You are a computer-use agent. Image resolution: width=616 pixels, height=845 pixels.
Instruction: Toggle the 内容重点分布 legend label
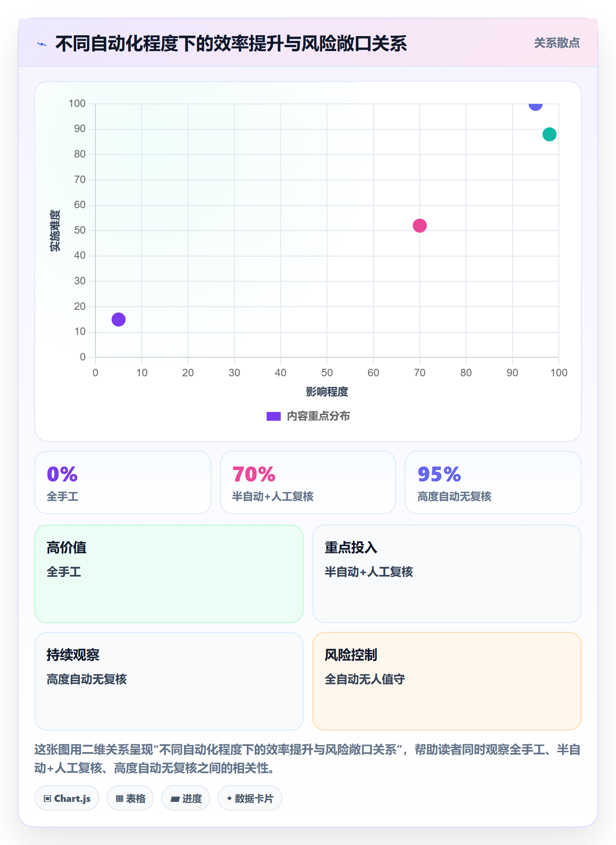click(x=318, y=416)
